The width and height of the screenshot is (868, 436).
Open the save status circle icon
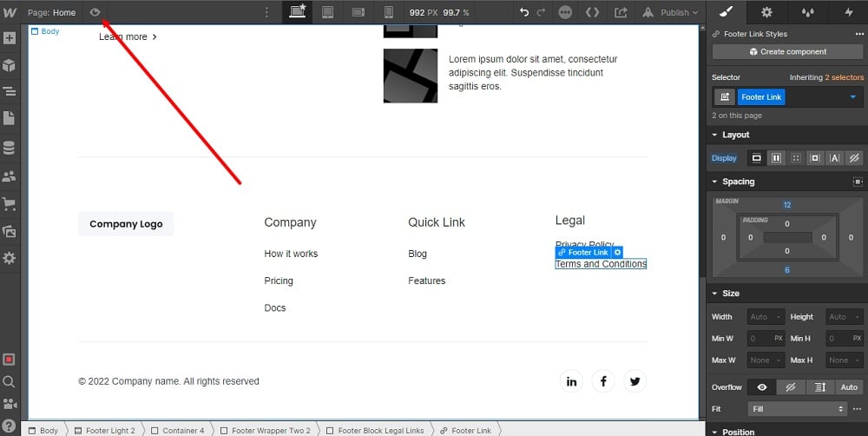tap(565, 12)
